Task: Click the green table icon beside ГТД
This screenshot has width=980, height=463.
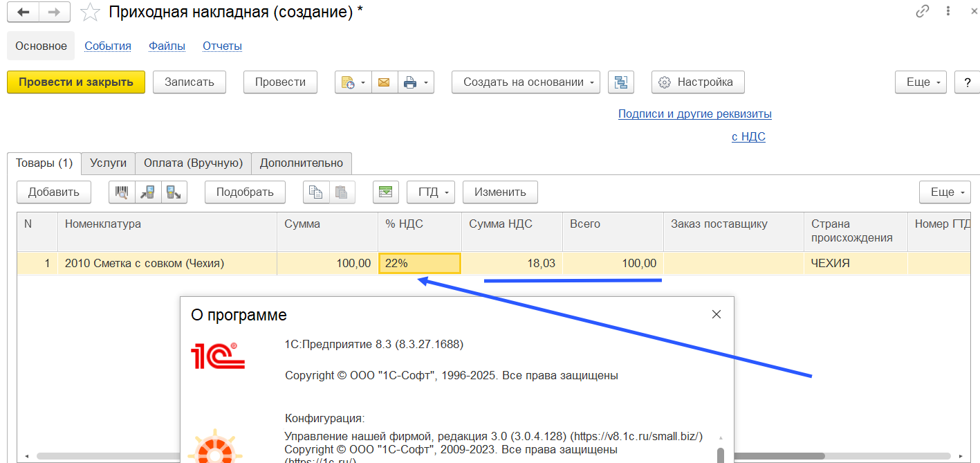Action: 386,192
